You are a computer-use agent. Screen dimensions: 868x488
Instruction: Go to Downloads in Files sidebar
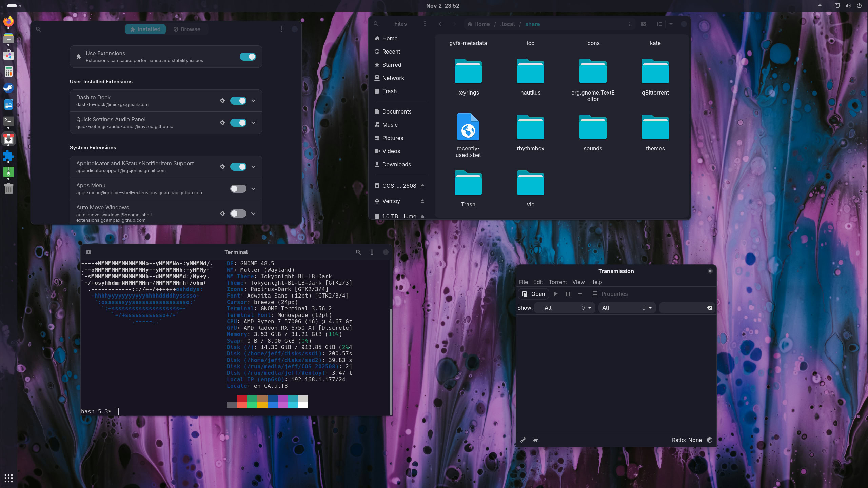396,164
